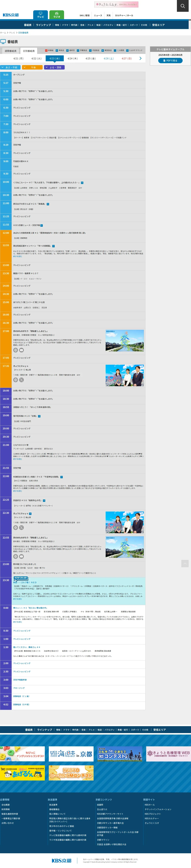191x868 pixels.
Task: Open the website globe icon for 22:55 京の水ものがたり
Action: click(x=15, y=556)
